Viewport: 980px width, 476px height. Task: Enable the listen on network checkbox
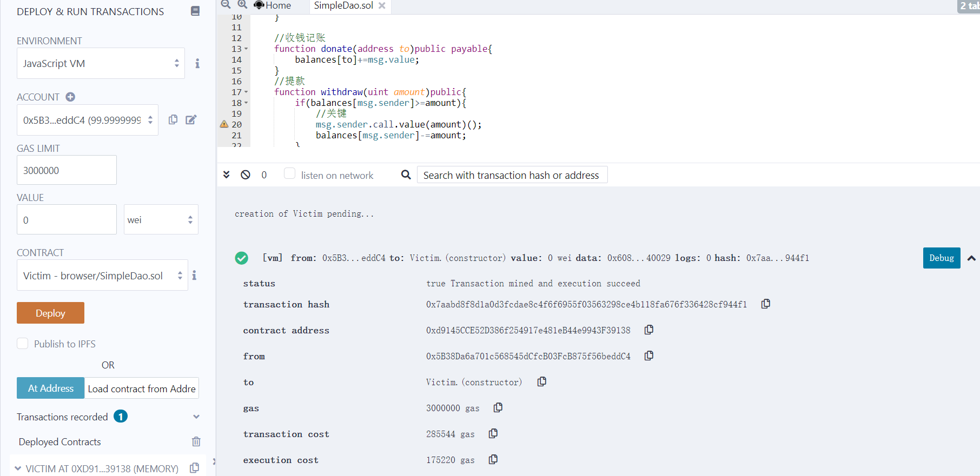[290, 173]
